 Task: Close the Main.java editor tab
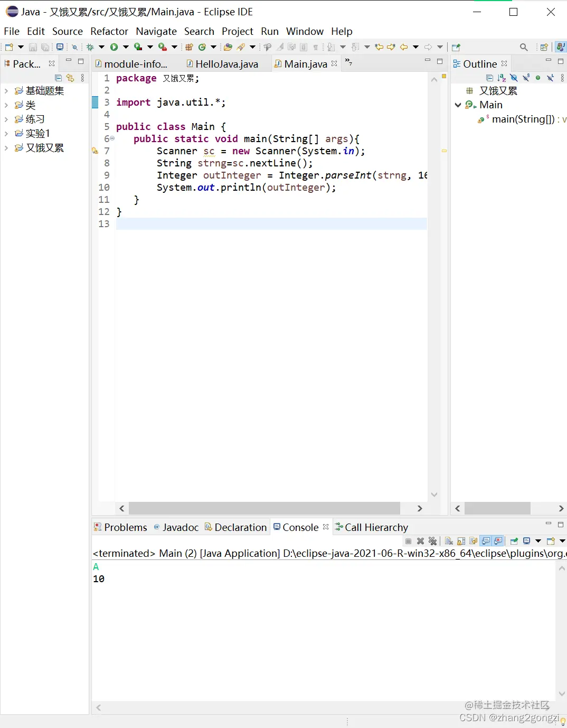(x=334, y=63)
